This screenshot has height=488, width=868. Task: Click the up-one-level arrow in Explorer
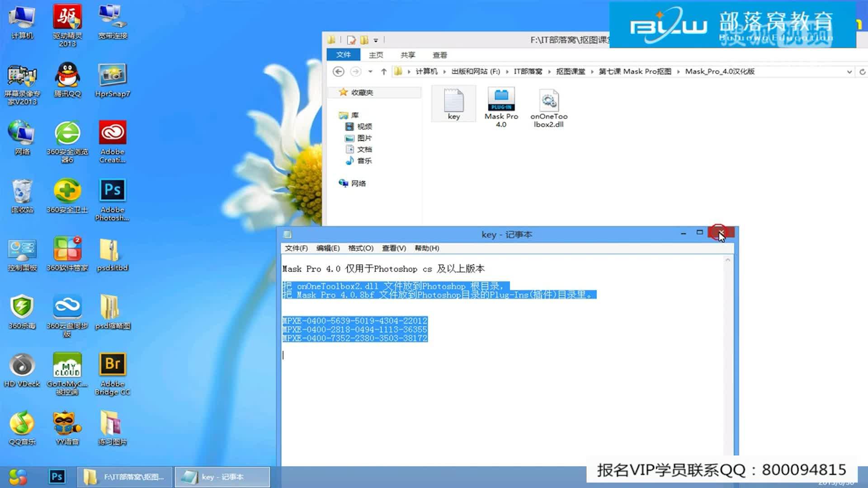383,71
